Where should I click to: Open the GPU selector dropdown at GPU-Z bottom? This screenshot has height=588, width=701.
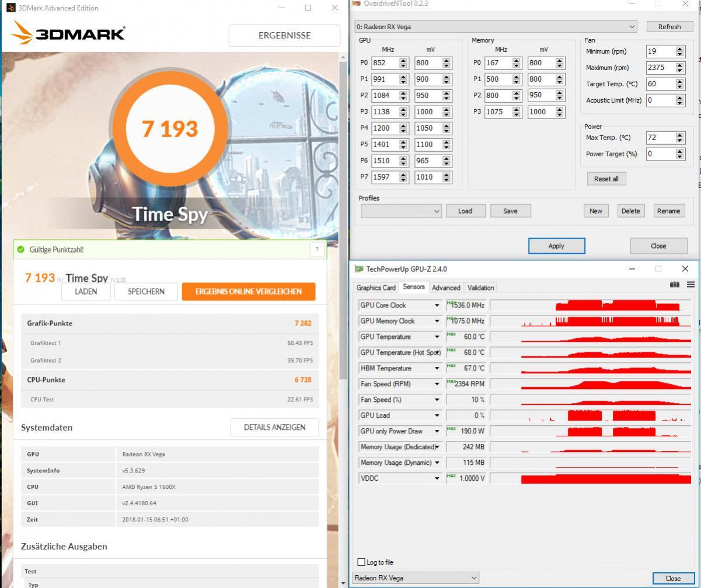[416, 578]
